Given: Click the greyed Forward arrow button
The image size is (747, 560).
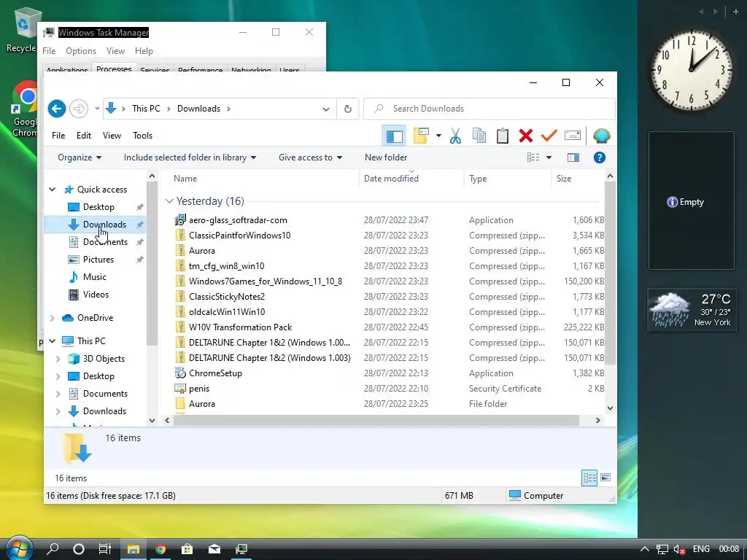Looking at the screenshot, I should 79,109.
